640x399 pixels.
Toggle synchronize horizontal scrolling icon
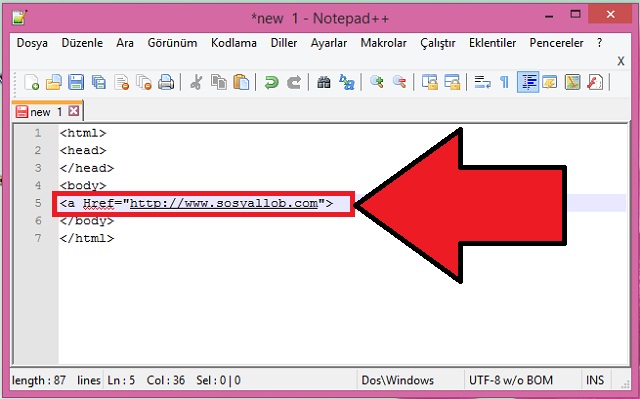click(x=452, y=82)
